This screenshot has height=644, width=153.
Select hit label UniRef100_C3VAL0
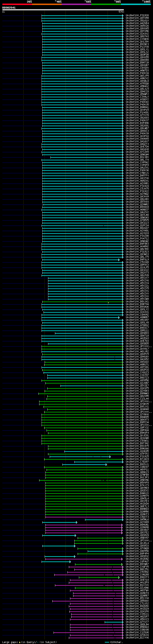(x=137, y=97)
